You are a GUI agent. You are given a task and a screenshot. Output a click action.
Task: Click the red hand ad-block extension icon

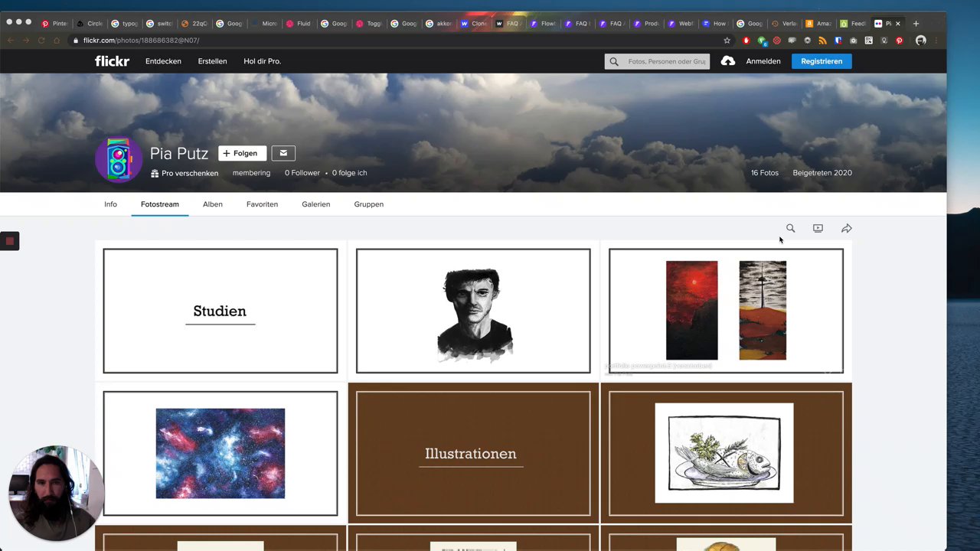pos(746,41)
